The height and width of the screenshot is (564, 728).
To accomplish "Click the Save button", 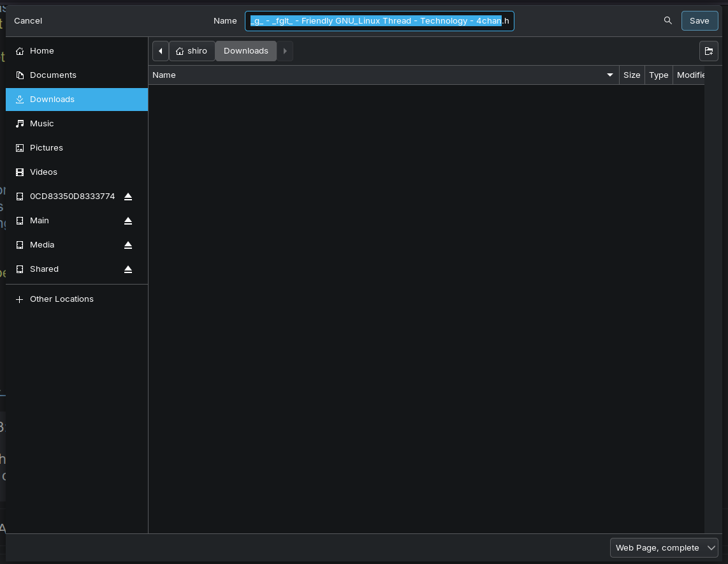I will pyautogui.click(x=699, y=21).
